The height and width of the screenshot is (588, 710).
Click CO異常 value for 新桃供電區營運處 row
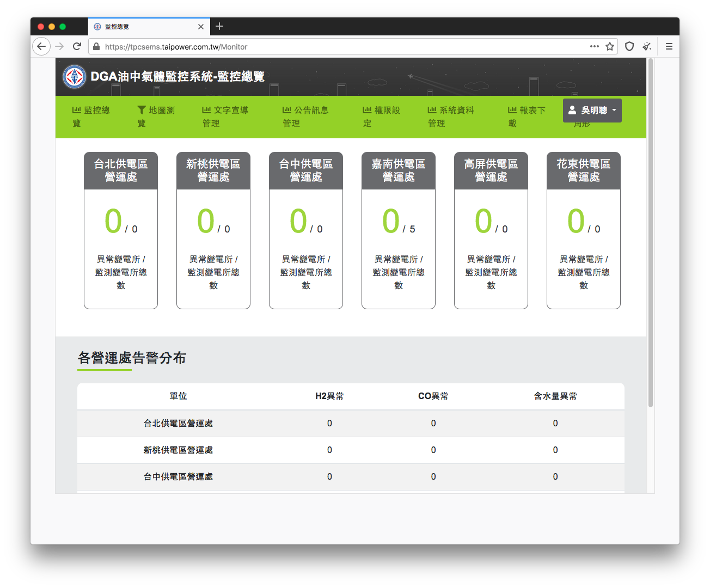click(x=433, y=450)
